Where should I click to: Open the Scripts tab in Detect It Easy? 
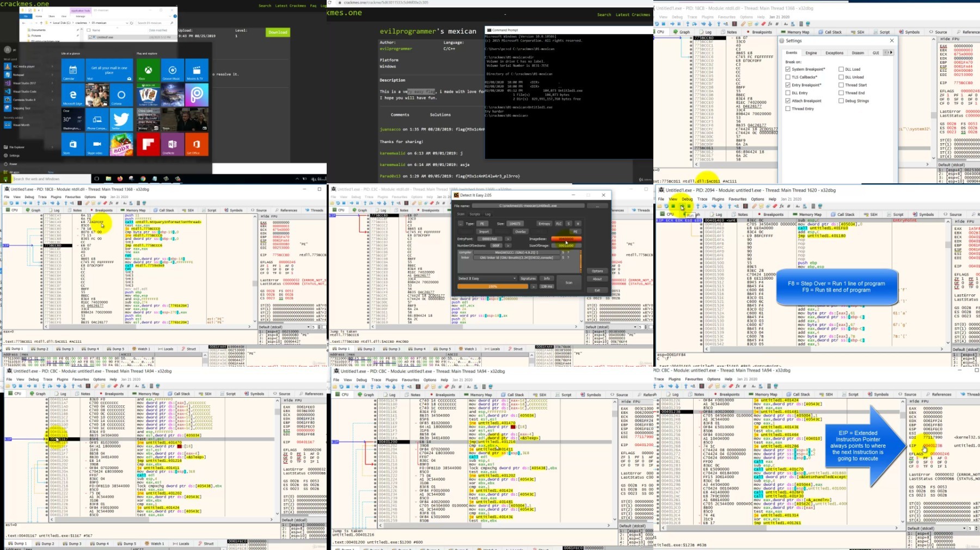[475, 214]
